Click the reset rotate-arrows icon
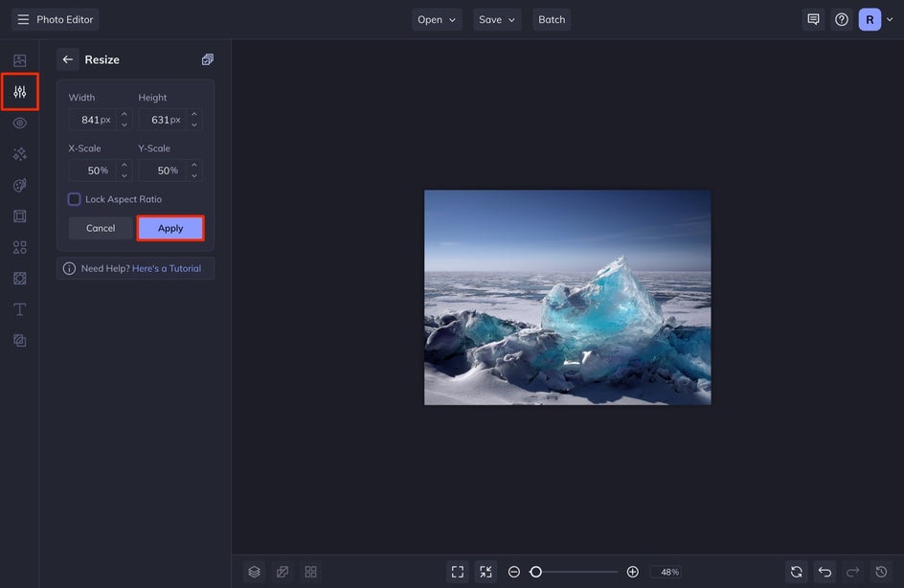The image size is (904, 588). (x=796, y=572)
